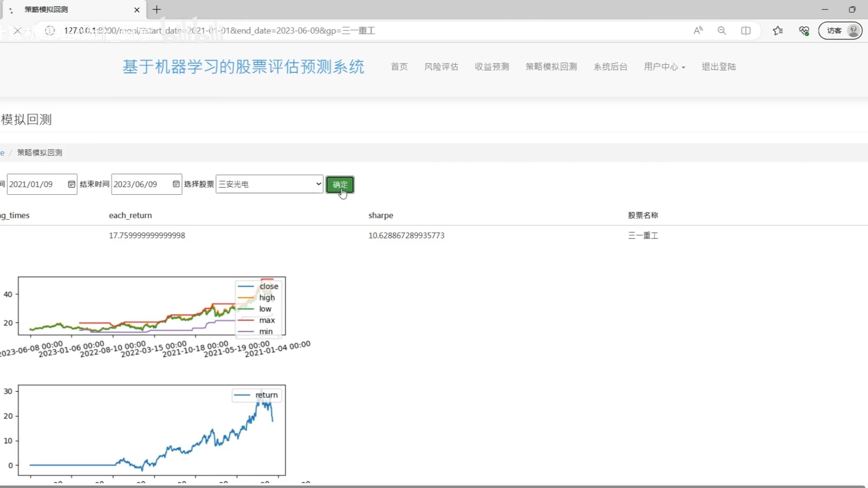Click the 股票名称 column header
The width and height of the screenshot is (868, 488).
click(x=643, y=215)
